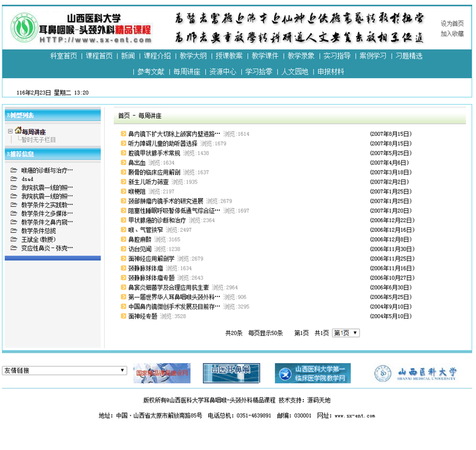Click folder icon beside 教学条件总揽
Viewport: 476px width, 450px height.
(14, 230)
